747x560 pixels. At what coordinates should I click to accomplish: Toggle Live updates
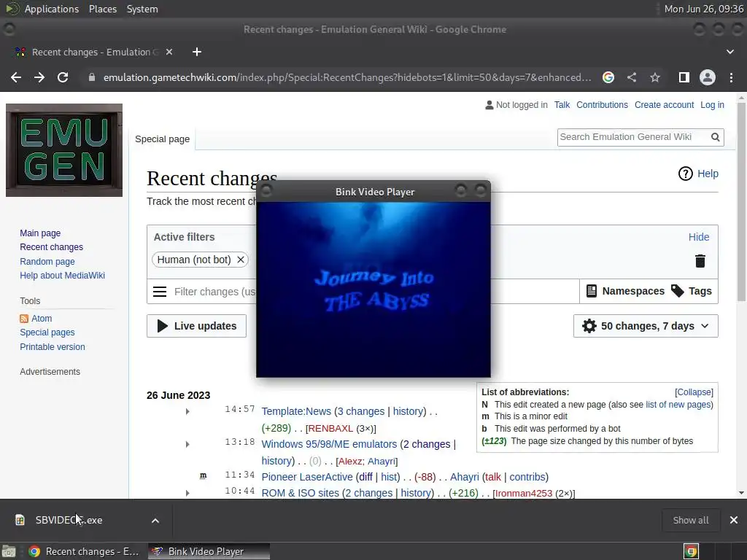point(196,326)
